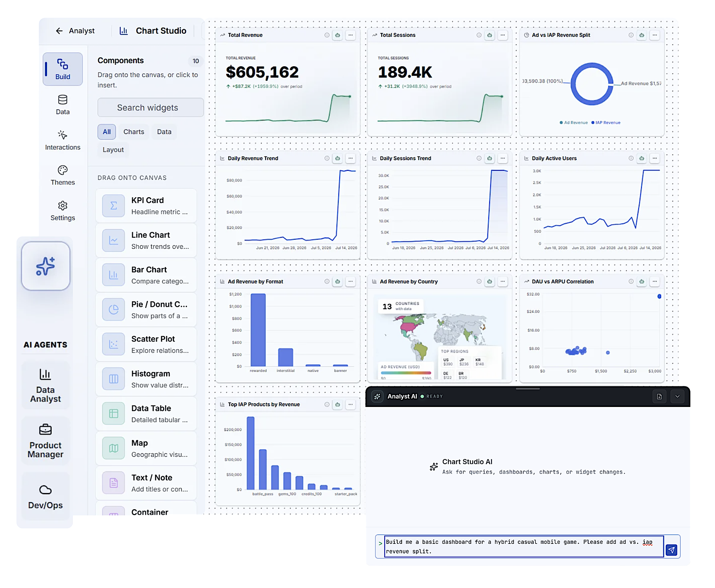Screen dimensions: 715x588
Task: Select the All components filter
Action: pyautogui.click(x=107, y=132)
